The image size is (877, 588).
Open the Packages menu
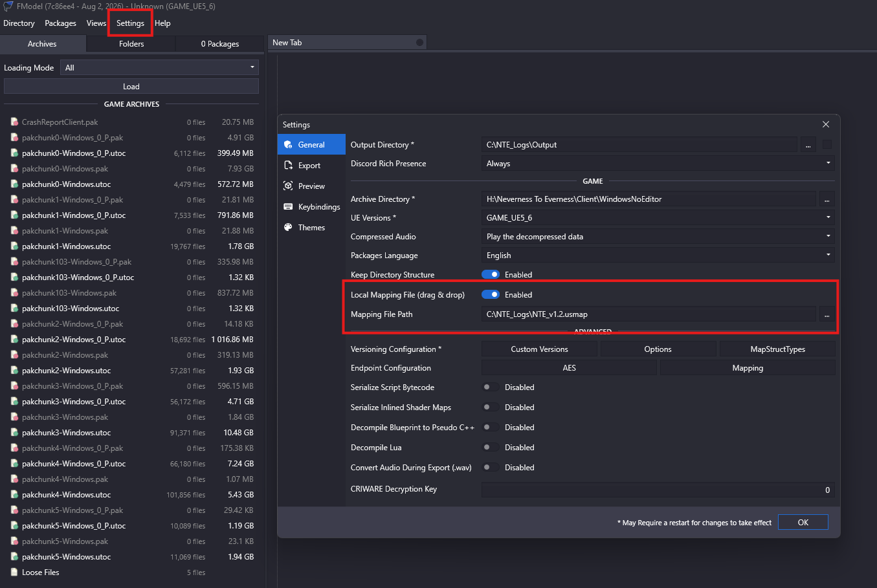tap(60, 23)
